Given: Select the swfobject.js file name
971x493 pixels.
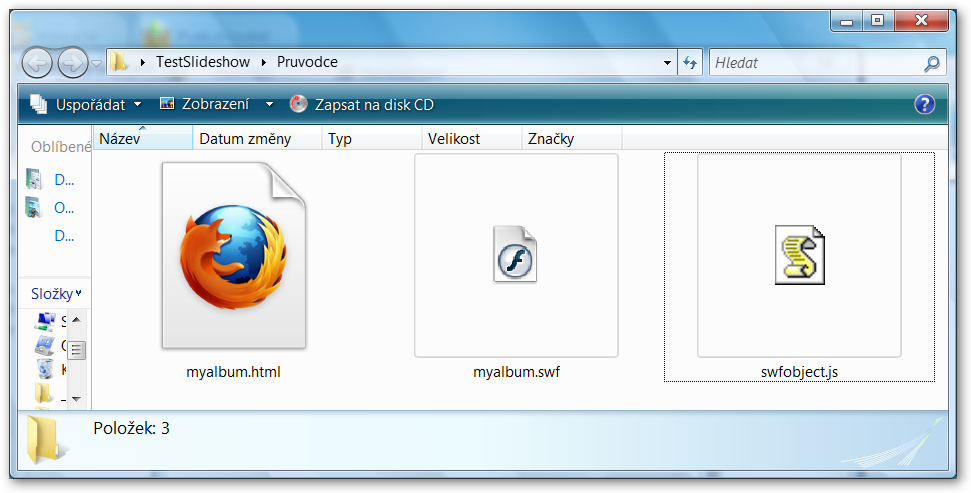Looking at the screenshot, I should (799, 372).
